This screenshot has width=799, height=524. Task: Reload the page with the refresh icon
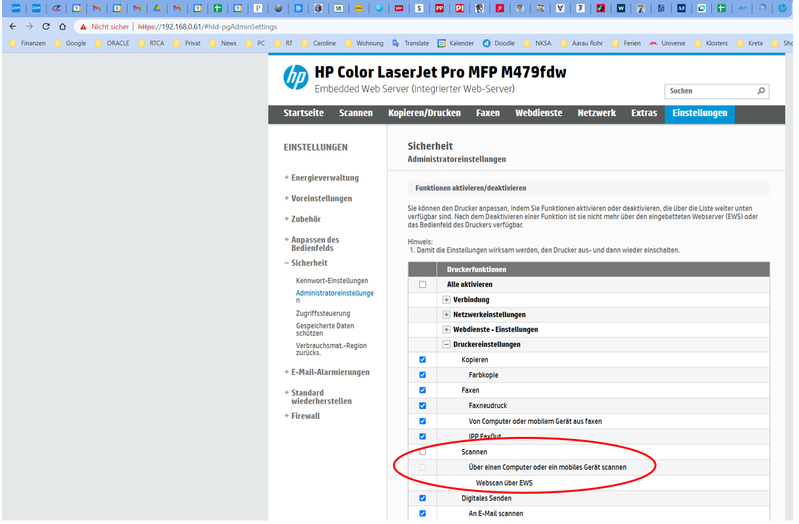pos(46,27)
